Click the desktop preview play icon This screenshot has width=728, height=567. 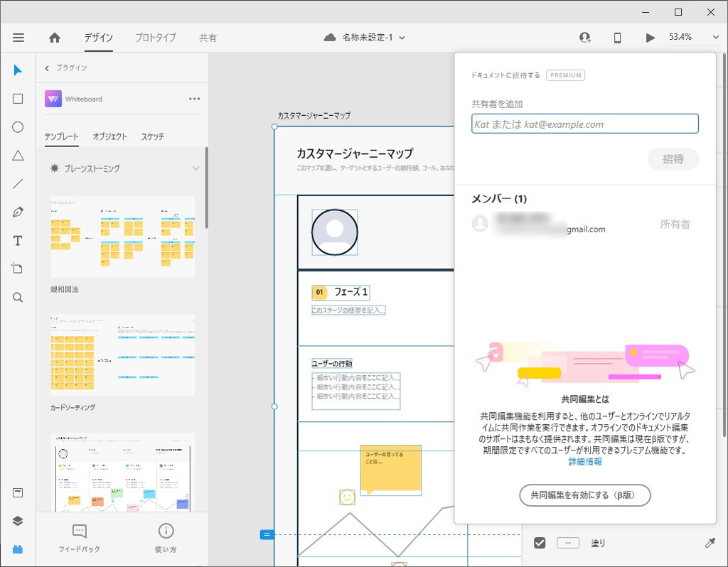pyautogui.click(x=650, y=37)
